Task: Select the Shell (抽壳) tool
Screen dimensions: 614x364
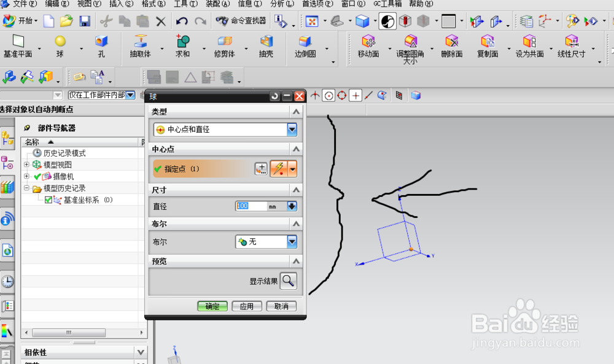Action: pyautogui.click(x=266, y=47)
